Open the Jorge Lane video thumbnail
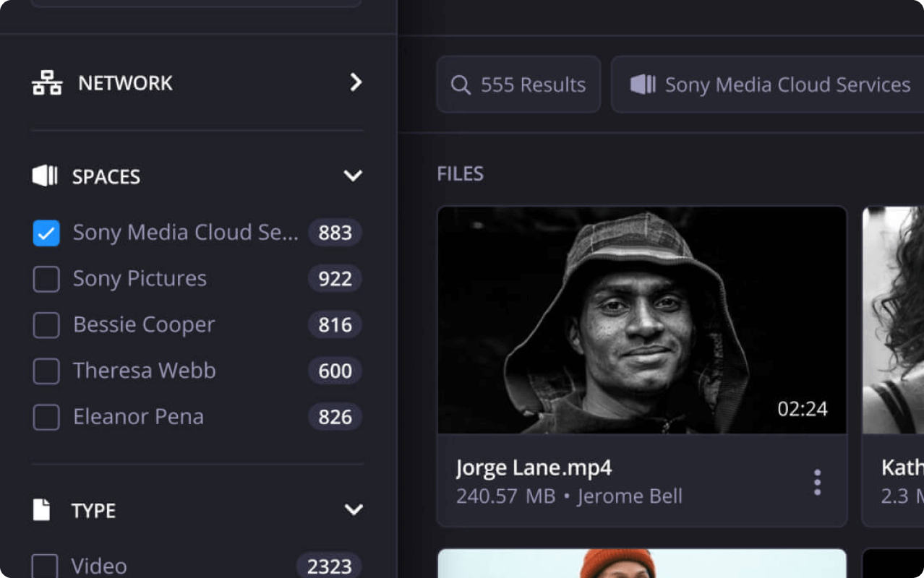The image size is (924, 578). (641, 320)
